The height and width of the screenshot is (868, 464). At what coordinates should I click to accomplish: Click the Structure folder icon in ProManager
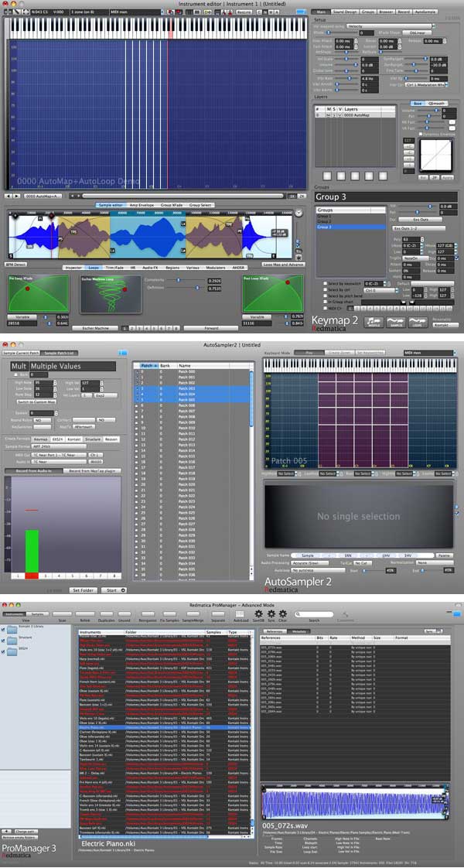click(x=12, y=641)
